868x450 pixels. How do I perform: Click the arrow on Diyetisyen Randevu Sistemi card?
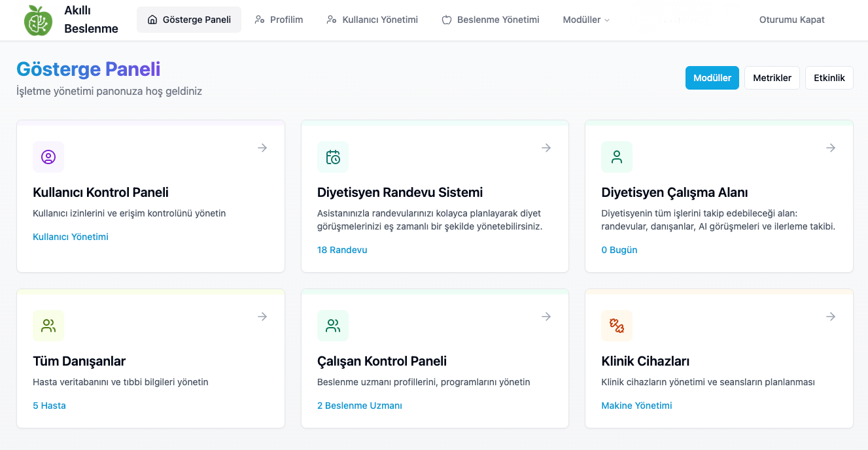(x=546, y=148)
